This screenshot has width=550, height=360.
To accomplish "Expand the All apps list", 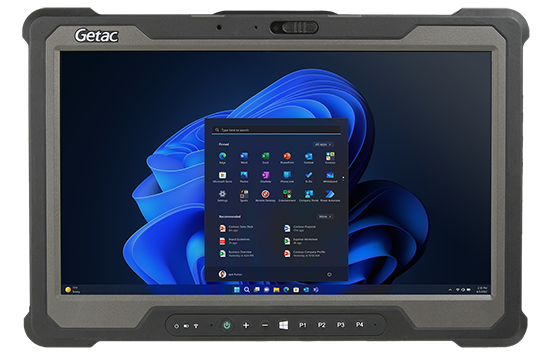I will click(323, 144).
